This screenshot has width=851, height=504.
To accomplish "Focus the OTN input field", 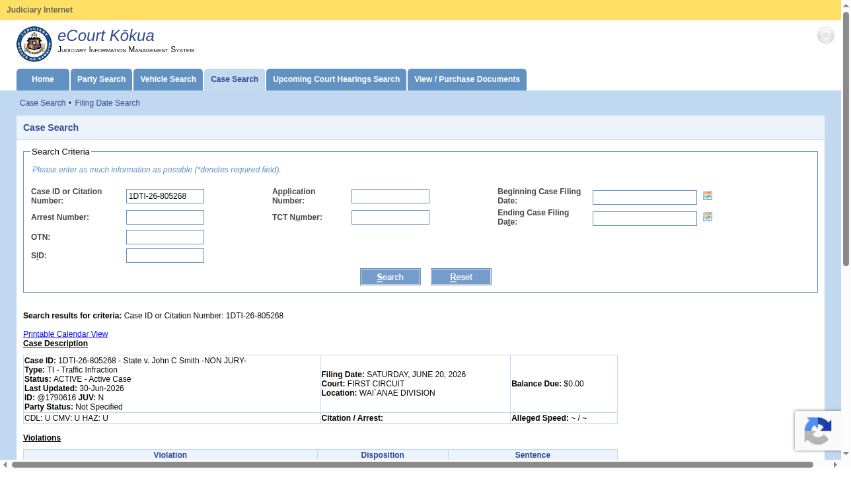I will click(x=165, y=237).
